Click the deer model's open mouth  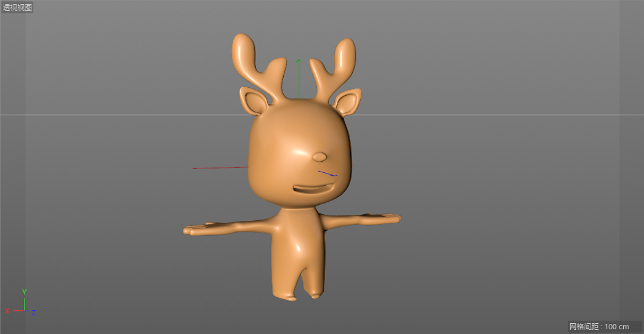pyautogui.click(x=313, y=188)
